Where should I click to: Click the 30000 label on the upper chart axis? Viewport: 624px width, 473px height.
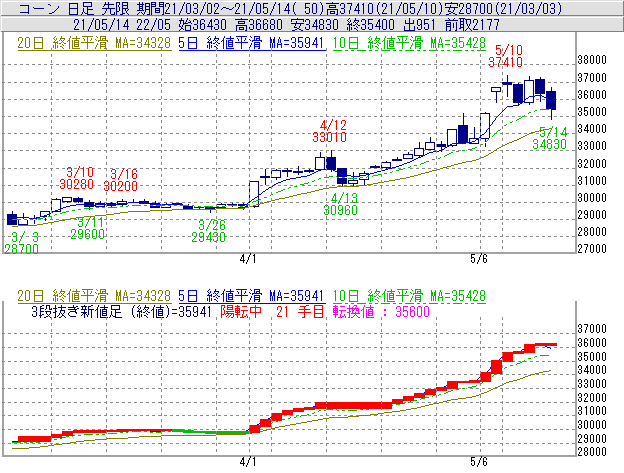click(x=592, y=198)
